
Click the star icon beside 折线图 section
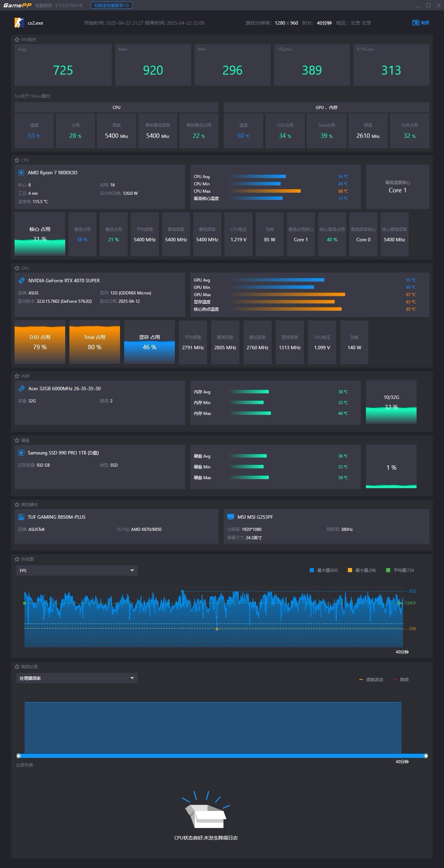pos(17,559)
